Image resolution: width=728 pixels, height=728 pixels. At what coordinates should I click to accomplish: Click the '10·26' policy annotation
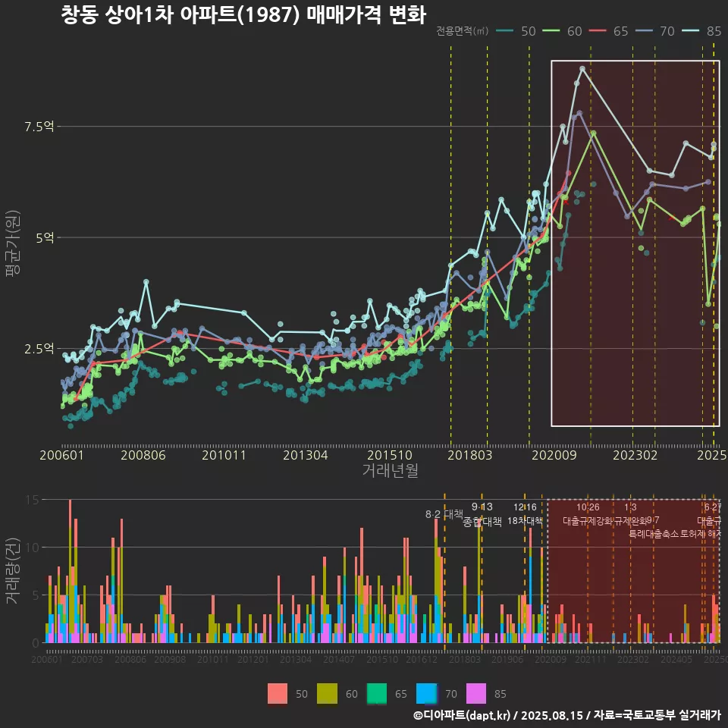tap(588, 507)
